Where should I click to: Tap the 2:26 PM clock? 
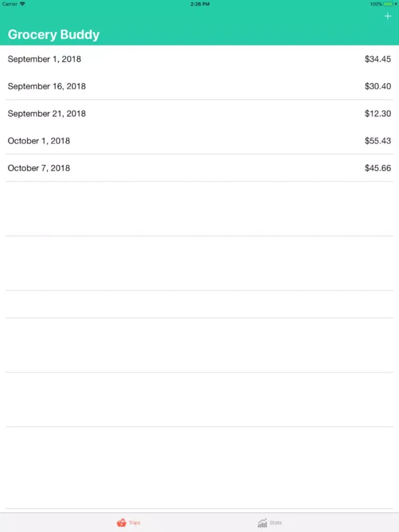coord(200,4)
